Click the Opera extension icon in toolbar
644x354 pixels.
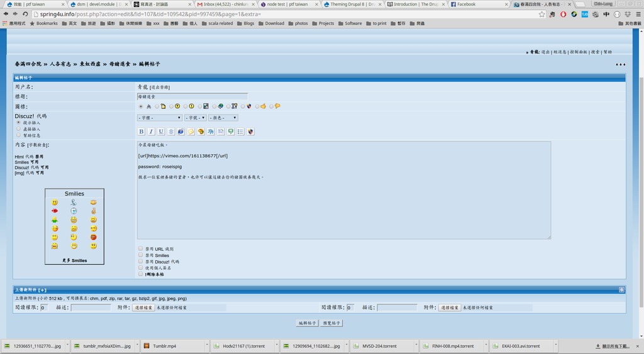point(563,14)
